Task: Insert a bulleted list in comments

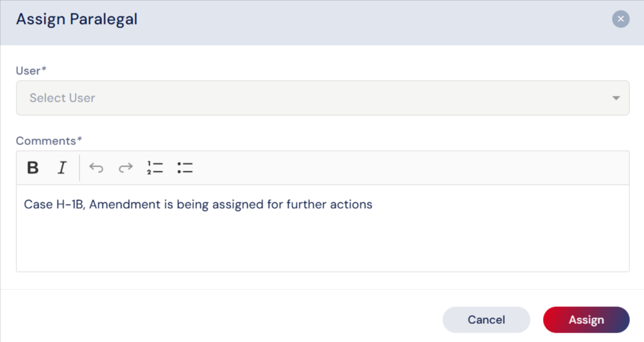Action: tap(185, 168)
